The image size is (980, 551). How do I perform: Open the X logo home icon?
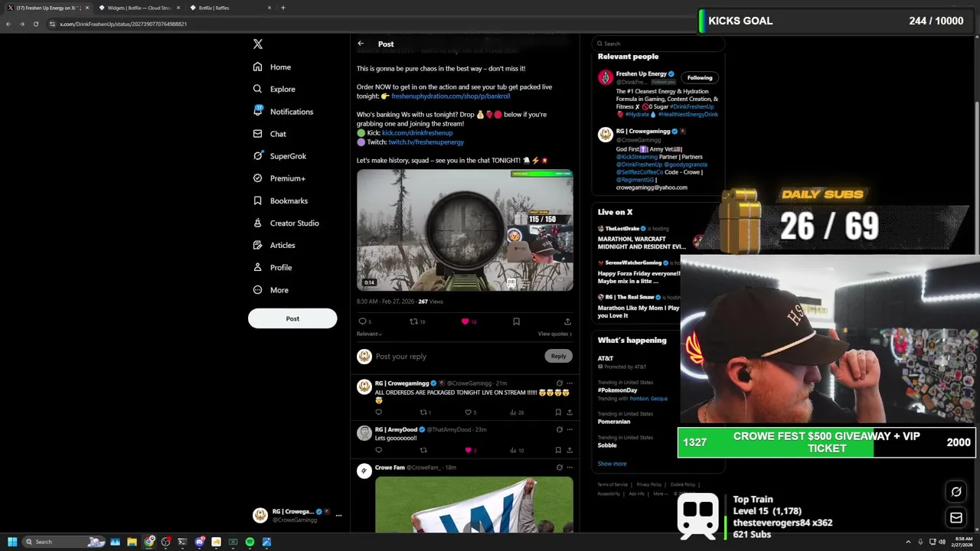(258, 44)
